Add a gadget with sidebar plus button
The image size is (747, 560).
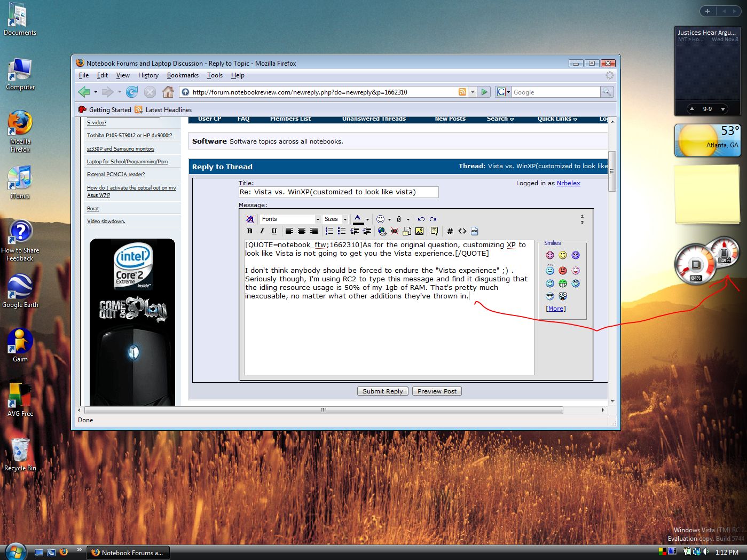click(x=707, y=11)
